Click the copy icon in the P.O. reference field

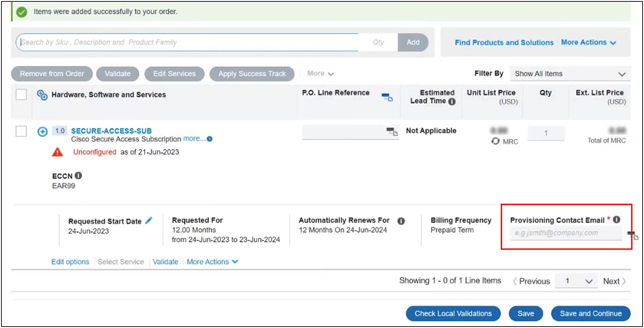392,132
